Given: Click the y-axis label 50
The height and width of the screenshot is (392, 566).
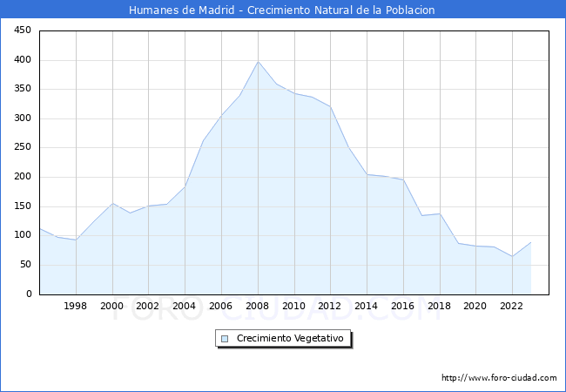Looking at the screenshot, I should pyautogui.click(x=25, y=265).
